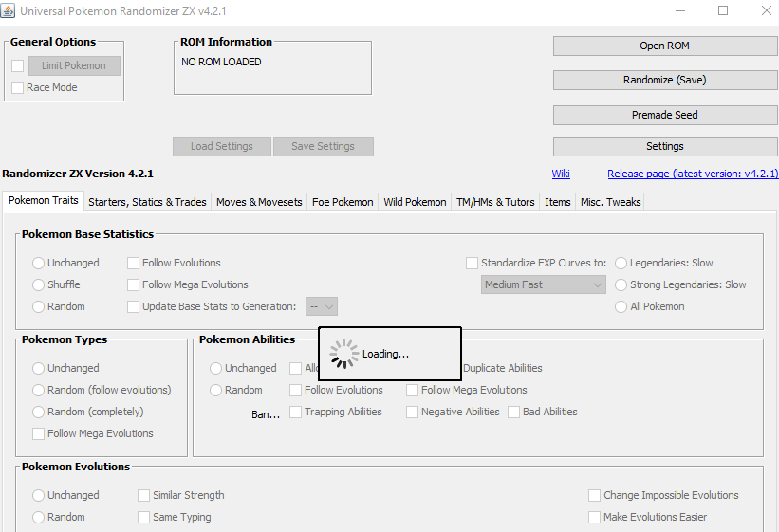The image size is (779, 532).
Task: Switch to Wild Pokemon tab
Action: pyautogui.click(x=415, y=202)
